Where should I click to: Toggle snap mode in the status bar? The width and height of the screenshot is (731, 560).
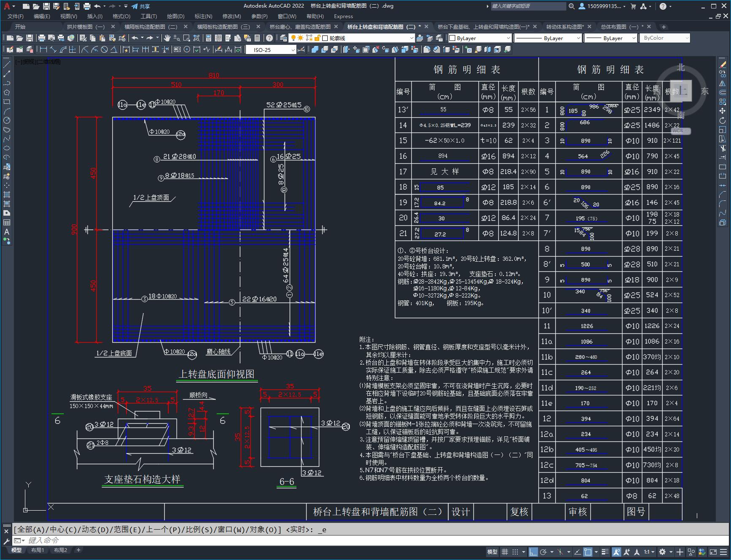[515, 552]
